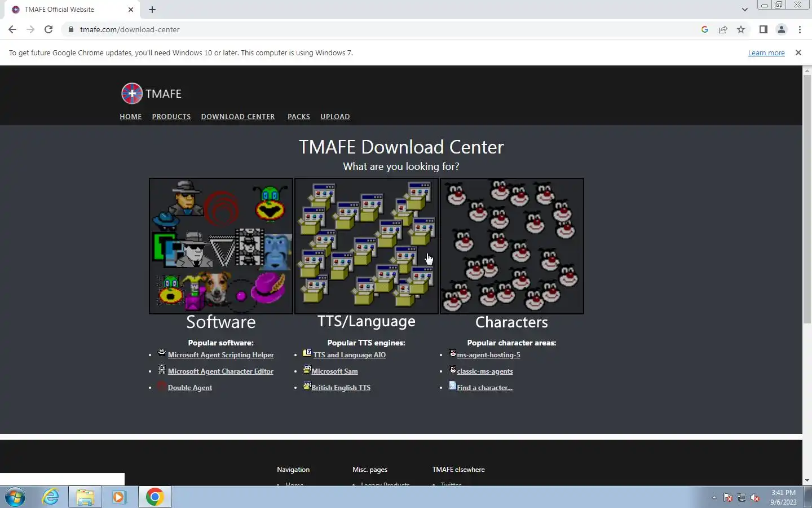Image resolution: width=812 pixels, height=508 pixels.
Task: Open a new browser tab
Action: click(152, 10)
